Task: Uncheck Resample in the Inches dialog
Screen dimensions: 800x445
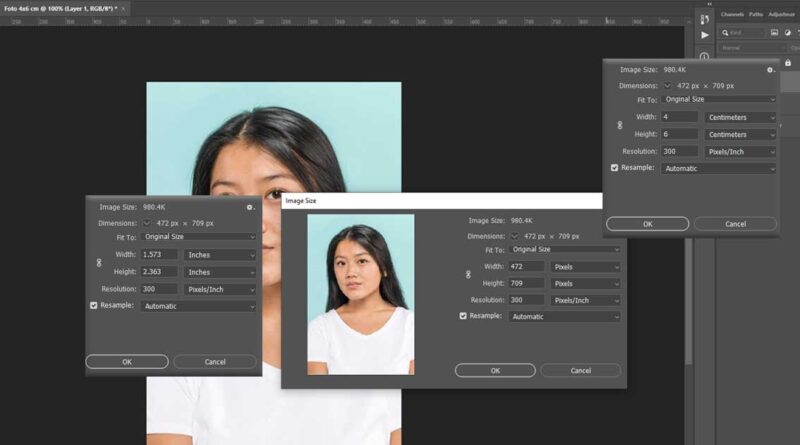Action: (94, 306)
